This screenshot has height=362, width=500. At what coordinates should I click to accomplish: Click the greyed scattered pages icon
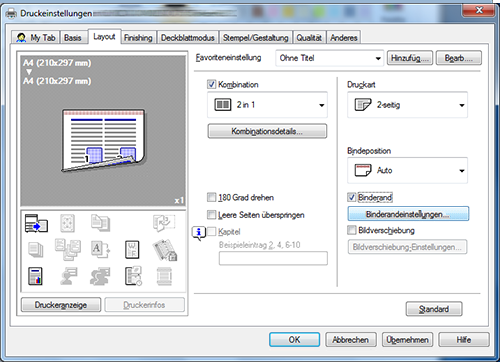[68, 249]
